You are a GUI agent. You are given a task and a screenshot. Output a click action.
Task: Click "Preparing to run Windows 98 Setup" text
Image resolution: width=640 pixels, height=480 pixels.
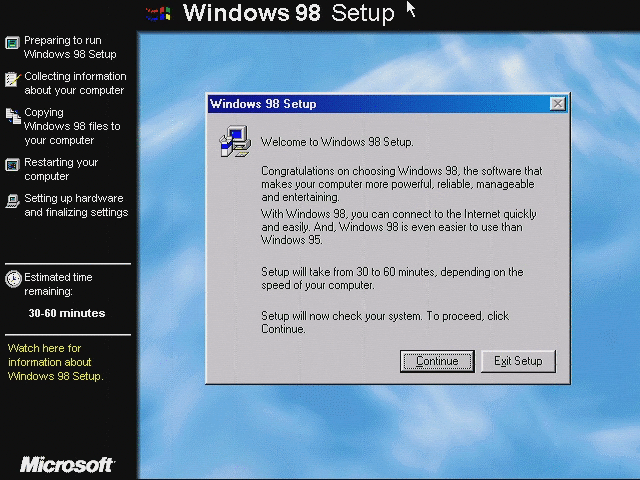70,47
